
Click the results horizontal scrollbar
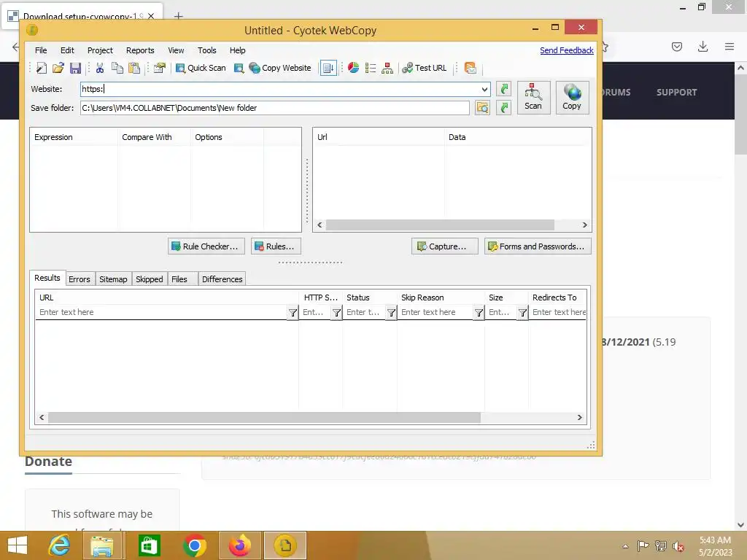tap(264, 418)
